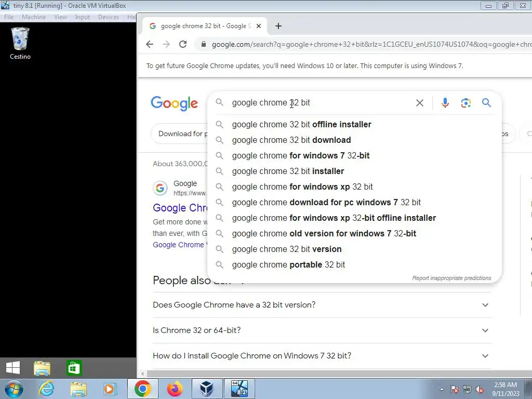Click the Action Center flag tray icon
This screenshot has height=399, width=532.
point(455,389)
